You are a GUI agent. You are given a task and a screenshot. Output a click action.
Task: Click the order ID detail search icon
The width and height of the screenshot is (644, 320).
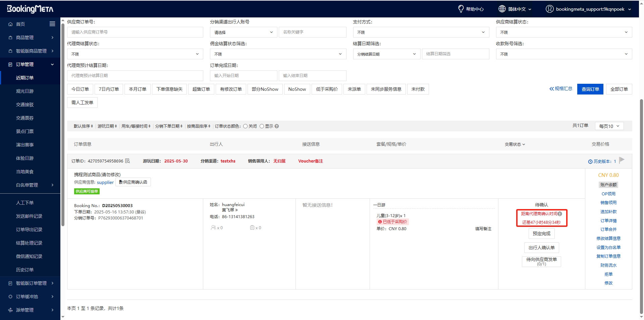[127, 161]
